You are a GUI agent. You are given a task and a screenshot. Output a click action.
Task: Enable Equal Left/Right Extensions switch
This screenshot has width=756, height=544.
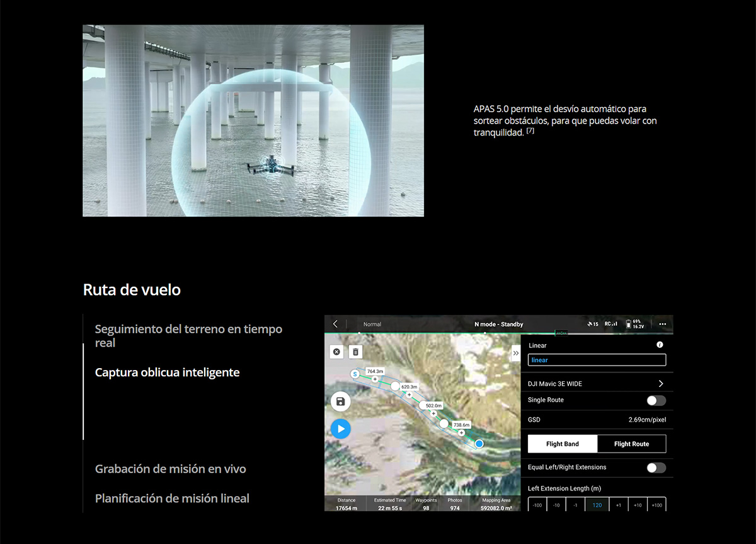[x=656, y=468]
